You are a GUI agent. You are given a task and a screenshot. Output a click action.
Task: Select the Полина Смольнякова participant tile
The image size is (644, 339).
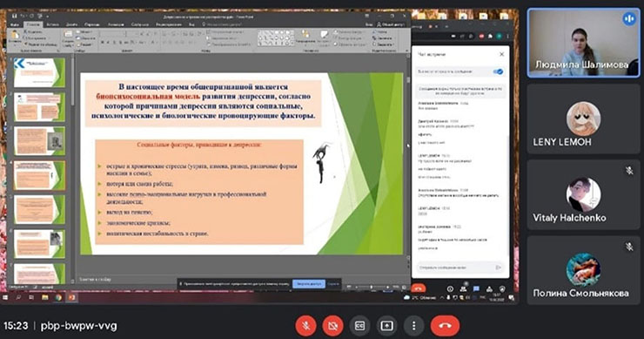point(584,270)
